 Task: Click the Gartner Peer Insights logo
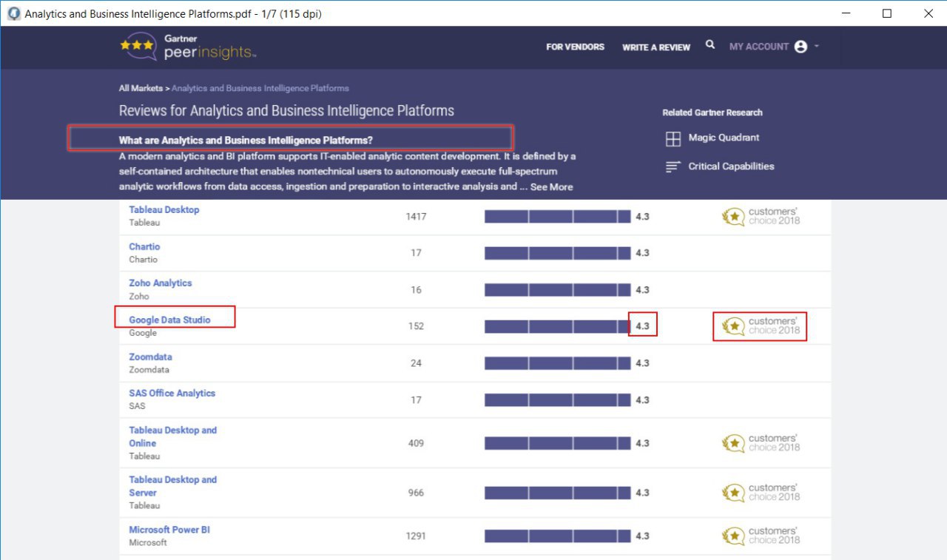coord(189,47)
